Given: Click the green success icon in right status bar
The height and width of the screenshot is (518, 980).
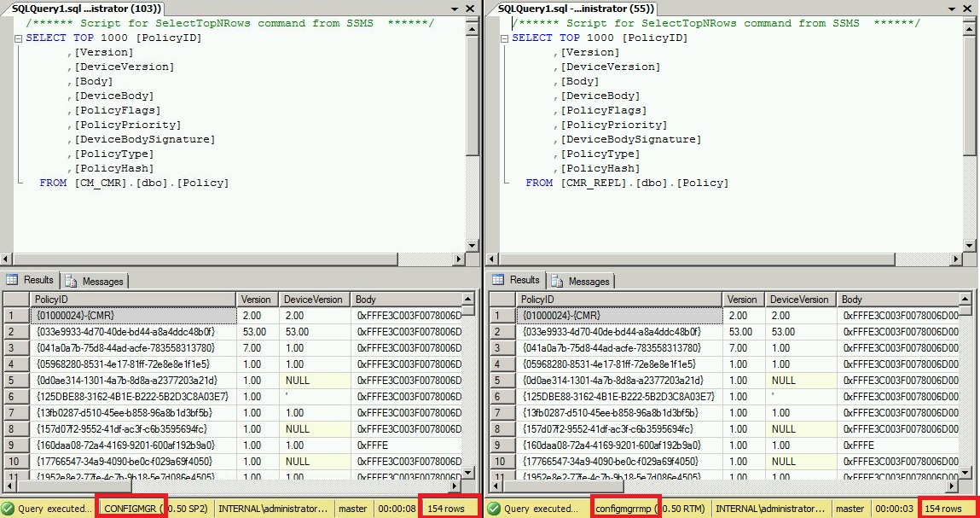Looking at the screenshot, I should 494,509.
